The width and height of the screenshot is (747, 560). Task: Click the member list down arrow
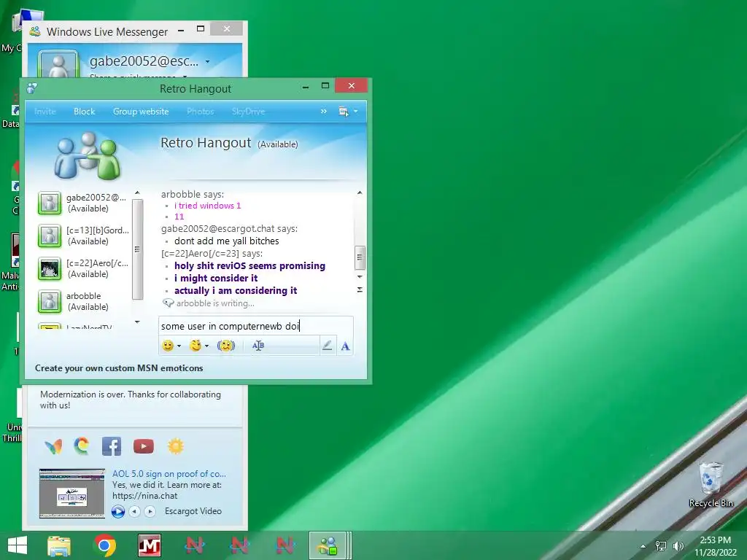pos(137,322)
